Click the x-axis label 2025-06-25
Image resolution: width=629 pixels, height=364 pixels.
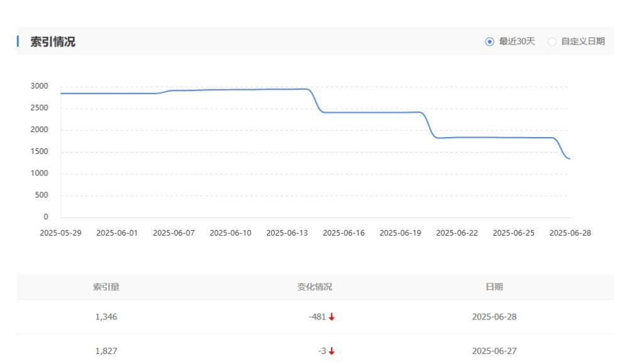click(x=513, y=233)
